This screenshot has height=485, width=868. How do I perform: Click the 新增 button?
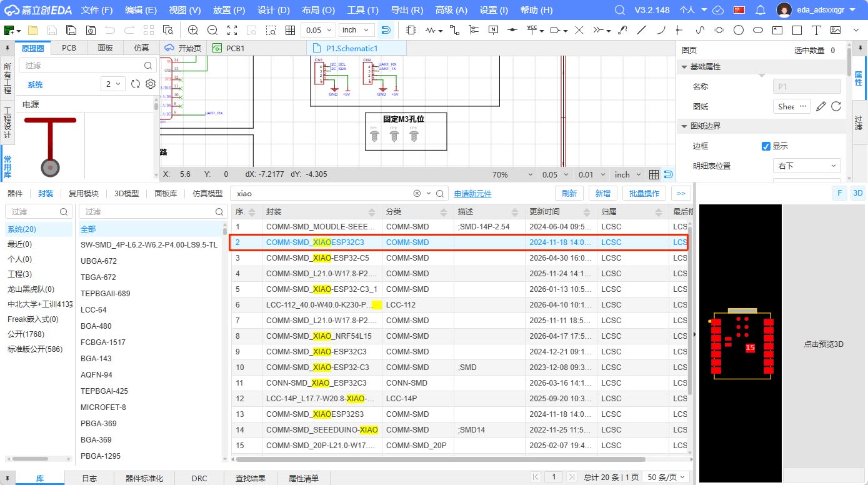(x=602, y=193)
